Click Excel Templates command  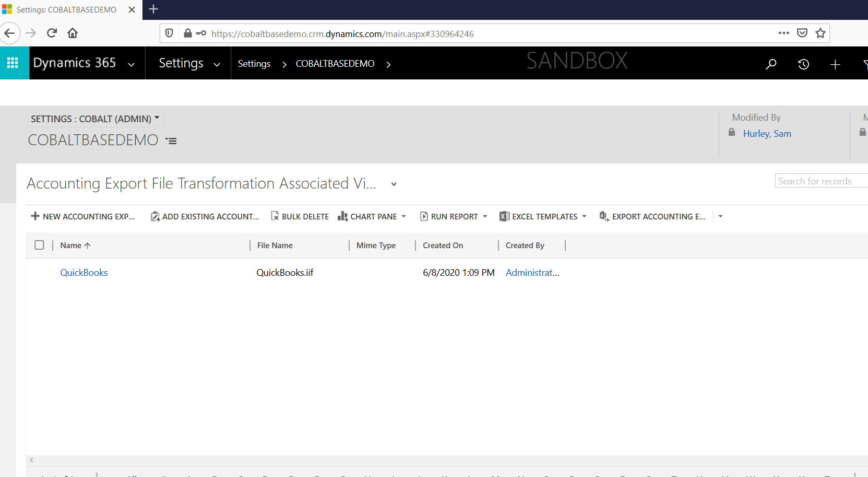(x=539, y=216)
